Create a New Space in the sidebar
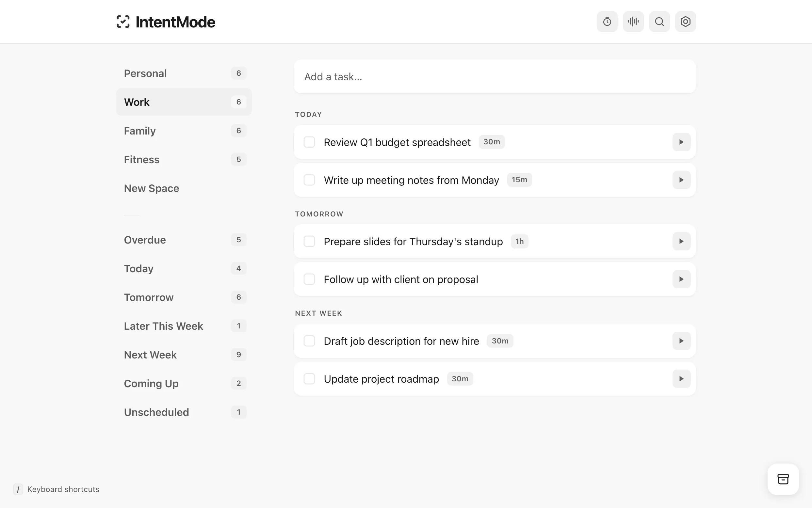This screenshot has width=812, height=508. click(x=152, y=188)
